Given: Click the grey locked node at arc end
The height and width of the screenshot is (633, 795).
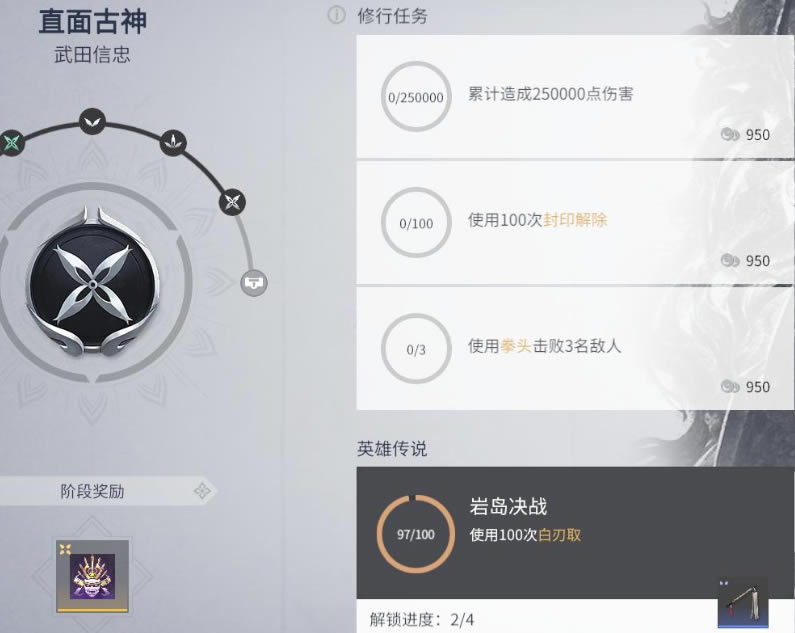Looking at the screenshot, I should point(254,283).
